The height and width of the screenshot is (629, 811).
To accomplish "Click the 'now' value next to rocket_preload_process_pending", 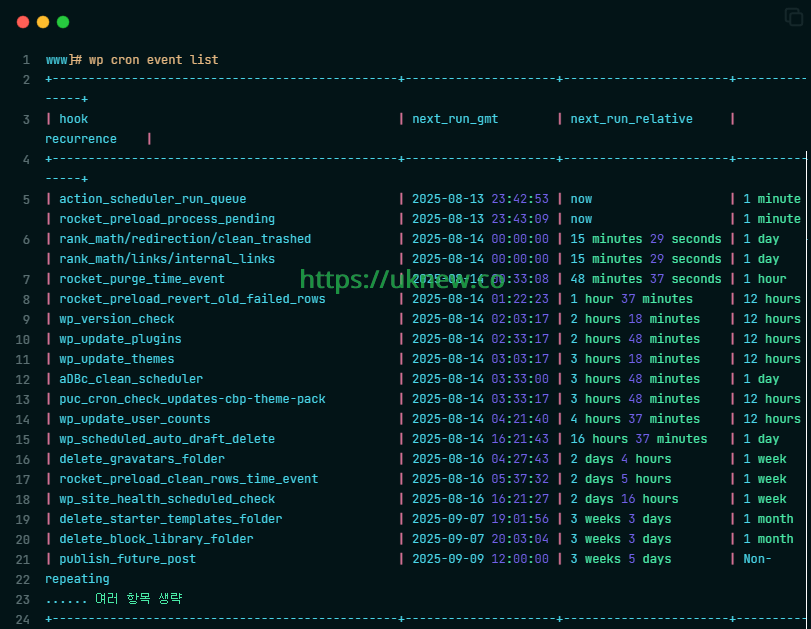I will (581, 218).
